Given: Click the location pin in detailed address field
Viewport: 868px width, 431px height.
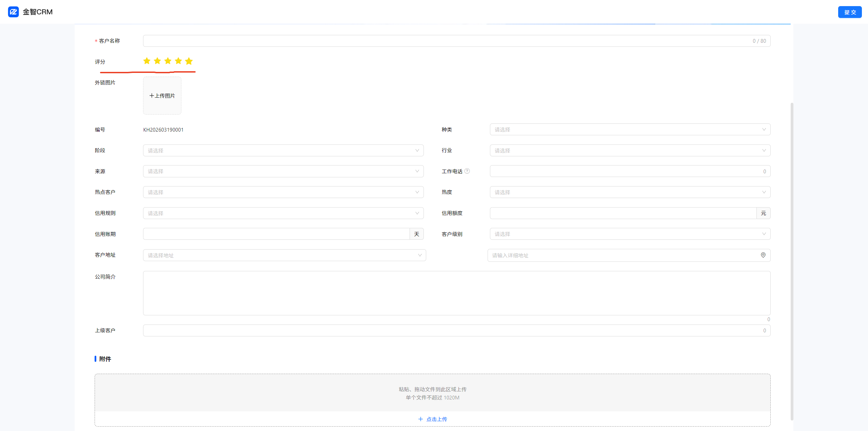Looking at the screenshot, I should [763, 255].
